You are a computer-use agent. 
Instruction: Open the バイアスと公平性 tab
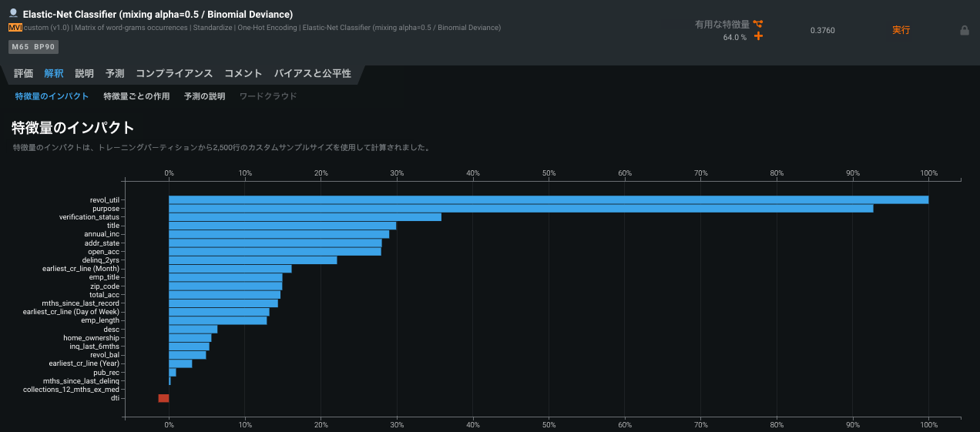pyautogui.click(x=312, y=74)
